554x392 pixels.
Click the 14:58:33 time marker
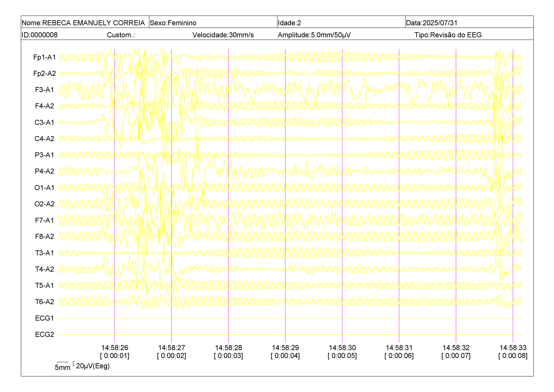coord(513,348)
